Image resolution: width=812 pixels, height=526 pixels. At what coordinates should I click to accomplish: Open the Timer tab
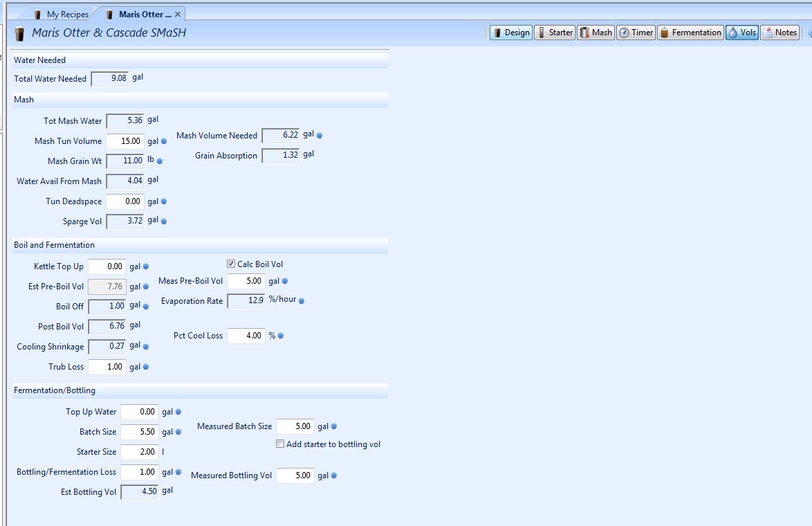636,33
